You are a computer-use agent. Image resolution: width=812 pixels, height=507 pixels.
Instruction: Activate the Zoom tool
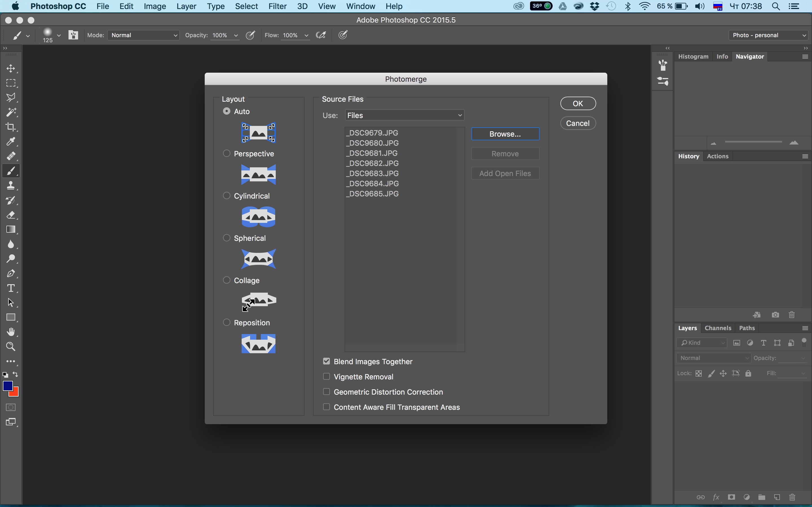click(11, 346)
